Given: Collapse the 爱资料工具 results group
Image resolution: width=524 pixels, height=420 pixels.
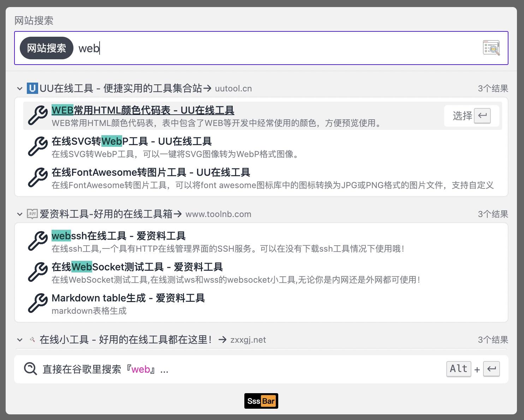Looking at the screenshot, I should pos(20,214).
